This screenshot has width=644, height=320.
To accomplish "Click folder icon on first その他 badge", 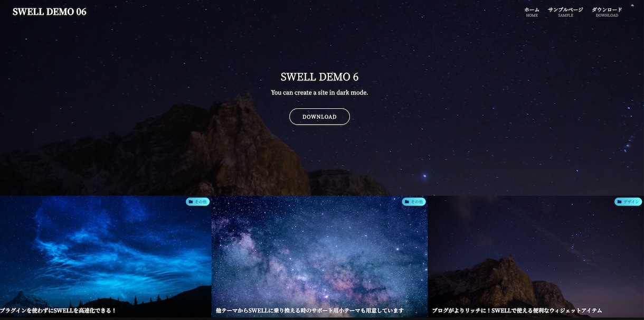I will point(191,202).
